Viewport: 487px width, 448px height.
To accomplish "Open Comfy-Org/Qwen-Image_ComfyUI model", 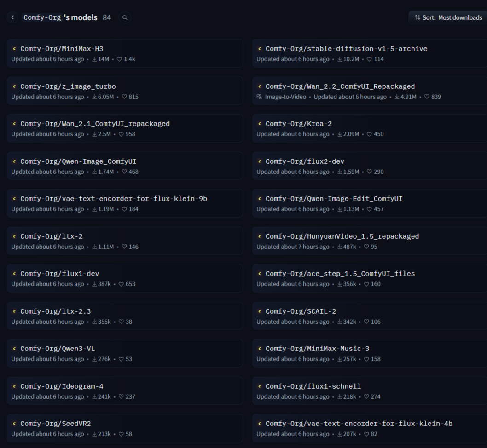I will pos(125,166).
